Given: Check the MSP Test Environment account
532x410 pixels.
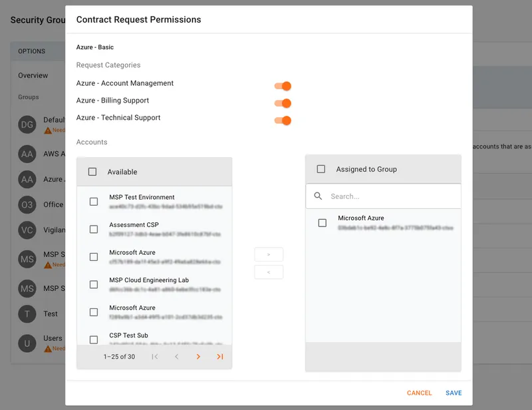Looking at the screenshot, I should click(x=94, y=202).
